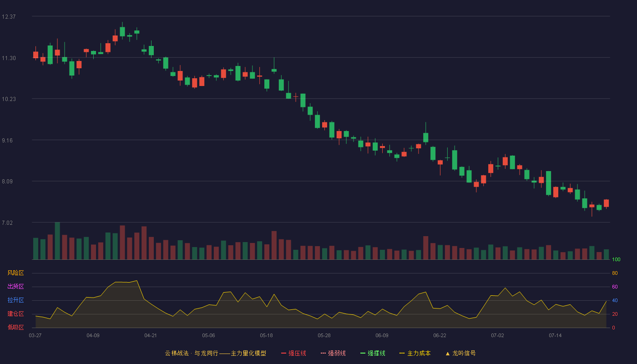Toggle the 龙吟信号 legend item
This screenshot has height=364, width=637.
pos(460,353)
